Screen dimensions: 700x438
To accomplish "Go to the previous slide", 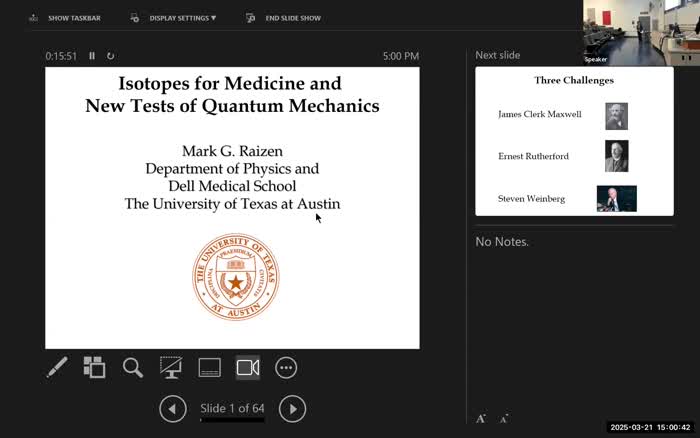I will 173,409.
